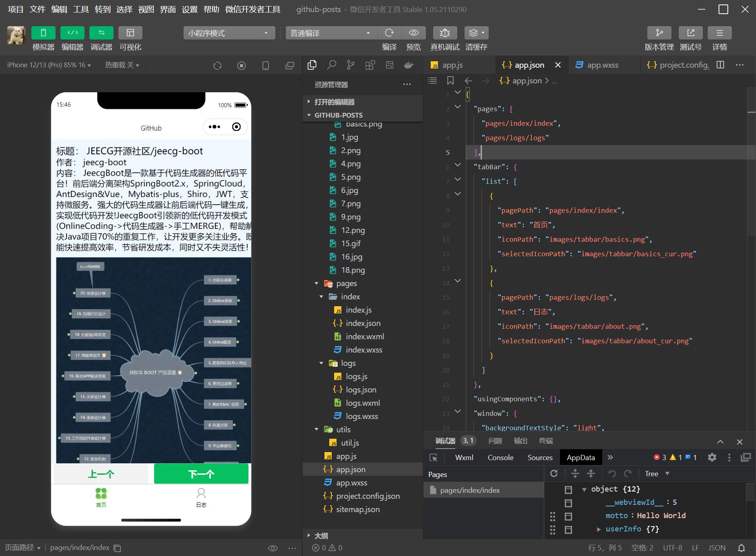756x556 pixels.
Task: Toggle the editor bookmark icon
Action: (450, 81)
